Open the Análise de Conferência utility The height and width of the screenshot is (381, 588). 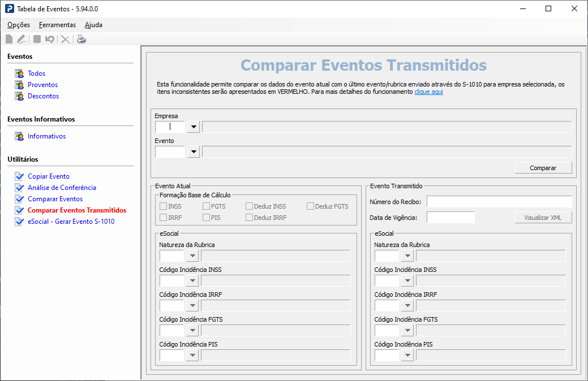(62, 187)
